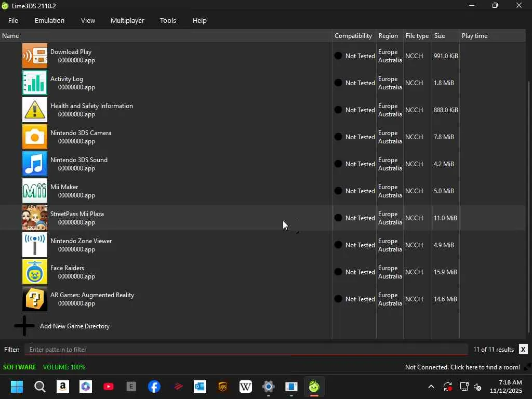This screenshot has width=532, height=399.
Task: Click the plus icon to add a directory
Action: [24, 326]
